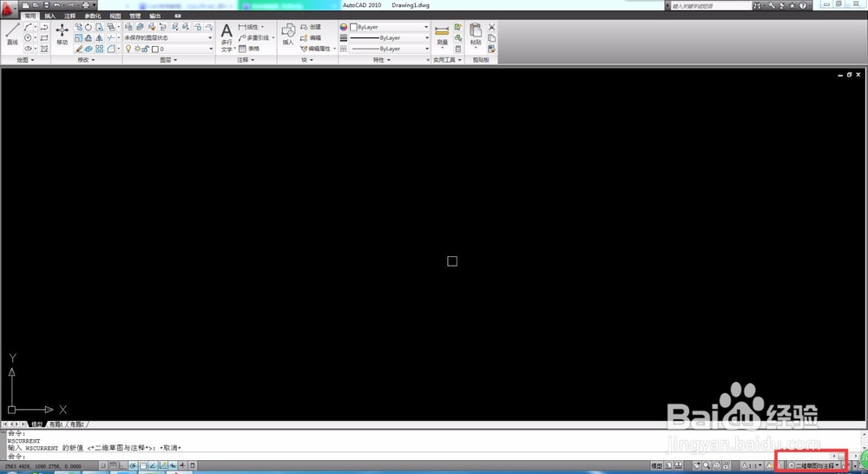Click the Save icon in quick access toolbar
The width and height of the screenshot is (868, 474).
point(46,5)
